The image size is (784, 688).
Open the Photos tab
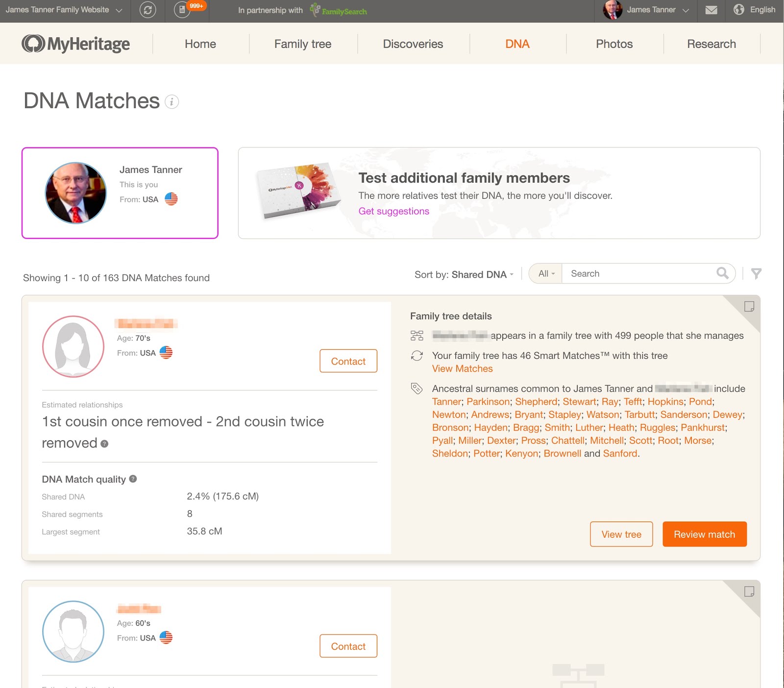click(614, 44)
